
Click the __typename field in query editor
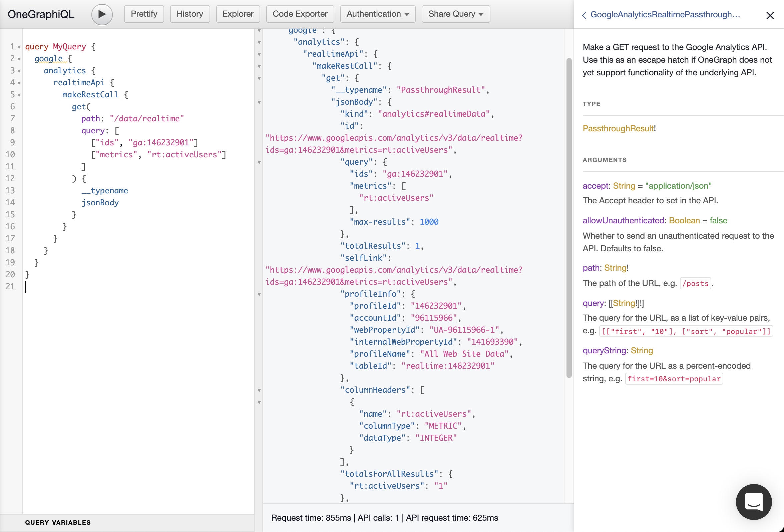coord(104,190)
